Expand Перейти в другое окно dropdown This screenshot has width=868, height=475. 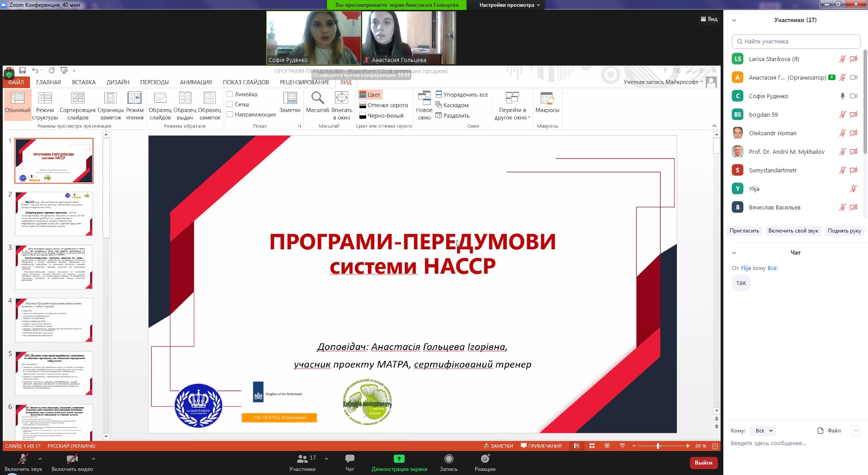click(x=512, y=106)
